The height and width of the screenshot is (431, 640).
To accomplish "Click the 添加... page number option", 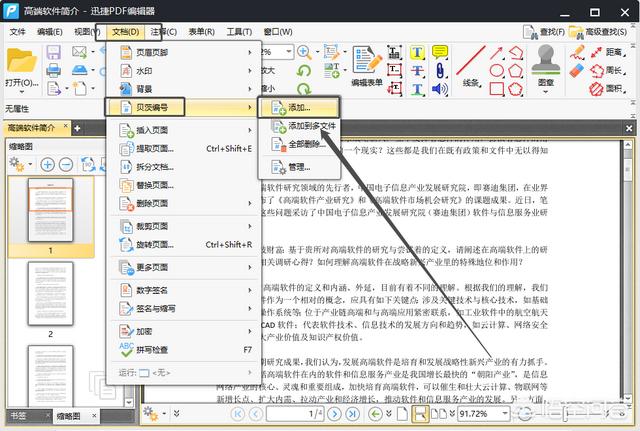I will [x=298, y=105].
